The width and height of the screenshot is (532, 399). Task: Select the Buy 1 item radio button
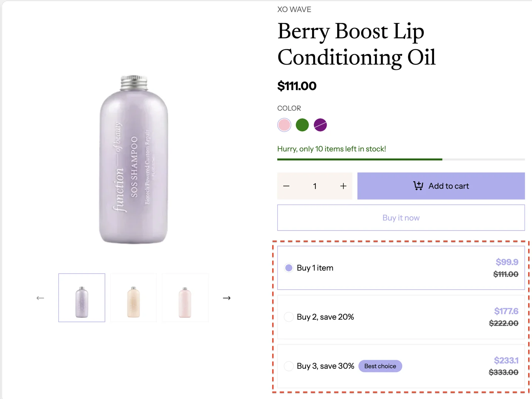(289, 268)
